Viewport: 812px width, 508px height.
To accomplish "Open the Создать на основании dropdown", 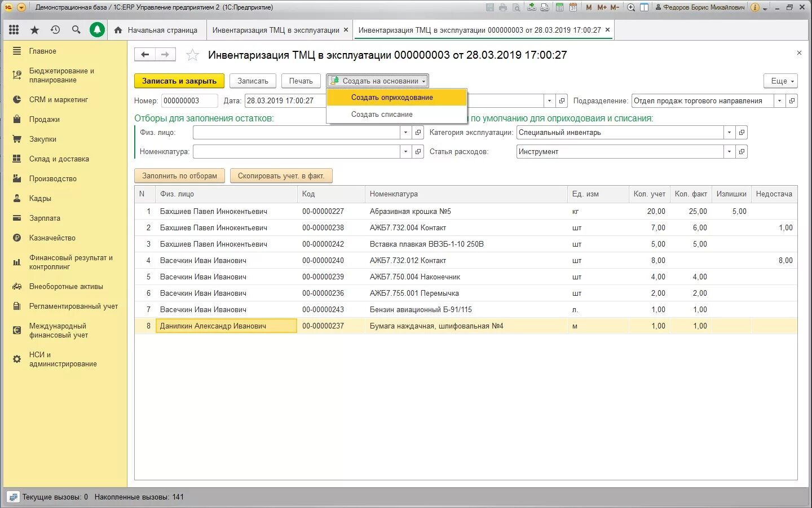I will pyautogui.click(x=377, y=81).
